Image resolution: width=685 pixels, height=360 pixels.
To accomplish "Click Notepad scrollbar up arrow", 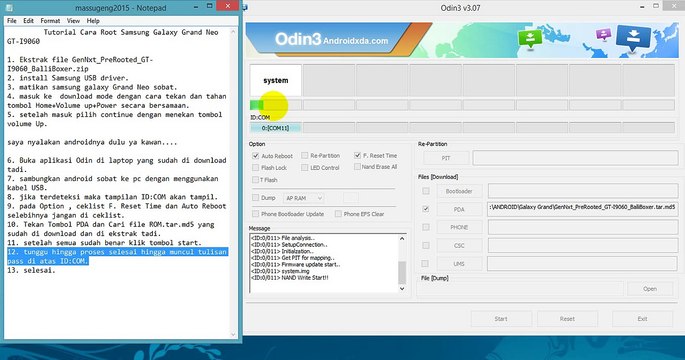I will point(233,32).
